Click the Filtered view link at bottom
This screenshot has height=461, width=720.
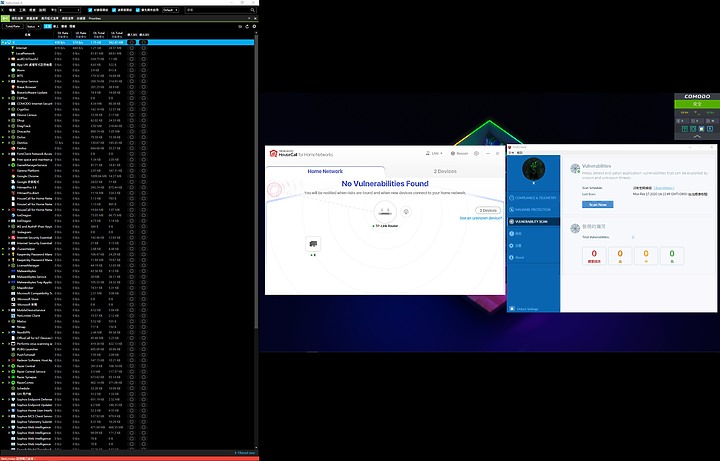click(x=245, y=453)
